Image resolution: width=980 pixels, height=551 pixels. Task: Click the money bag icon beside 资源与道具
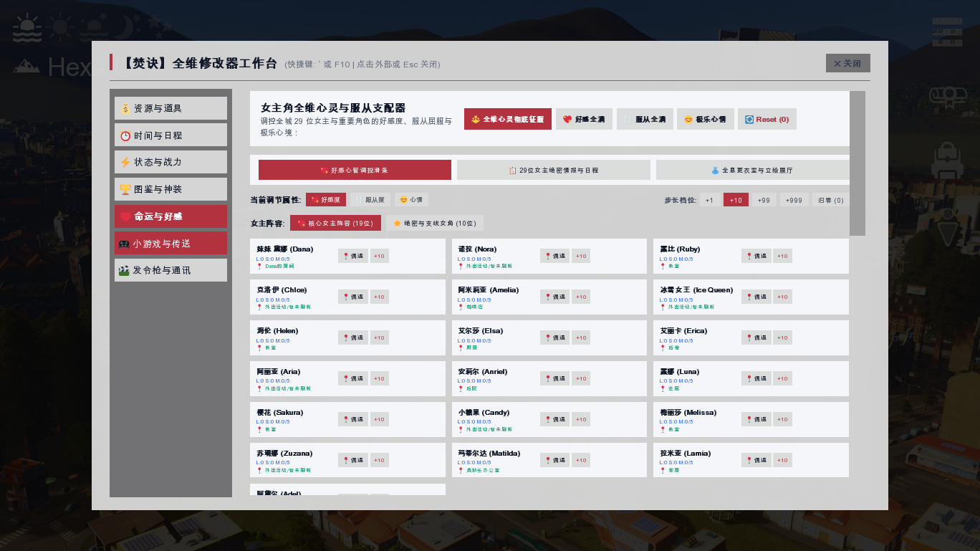tap(125, 109)
